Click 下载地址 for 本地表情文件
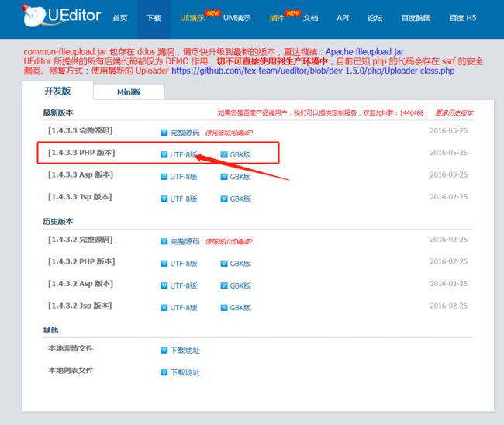The image size is (504, 425). pyautogui.click(x=185, y=350)
